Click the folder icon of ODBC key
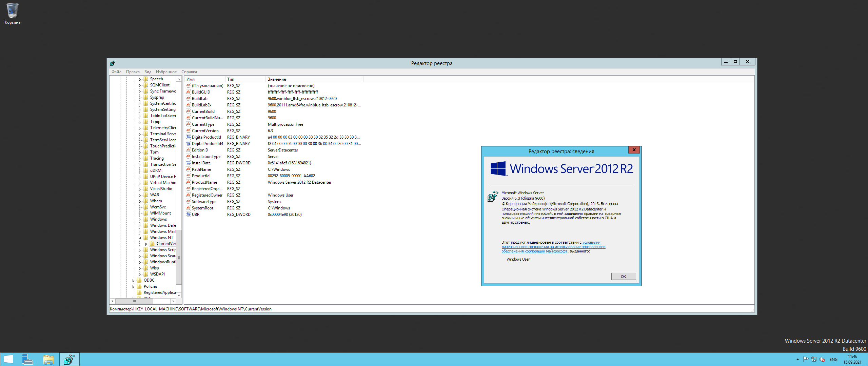Image resolution: width=868 pixels, height=366 pixels. pos(139,280)
